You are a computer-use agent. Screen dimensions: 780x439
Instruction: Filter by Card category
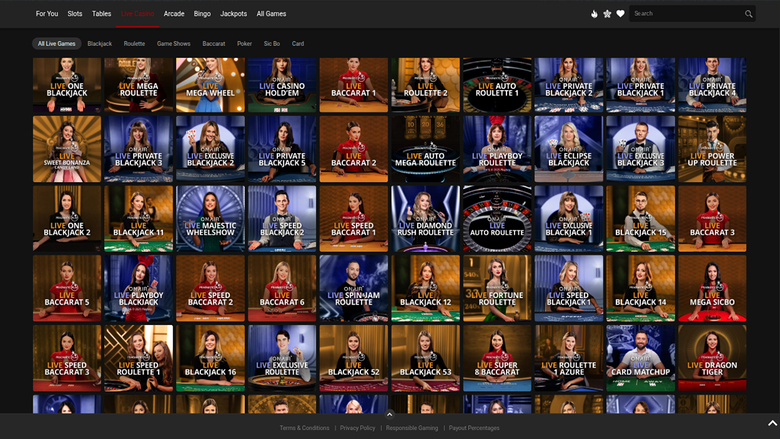(298, 44)
